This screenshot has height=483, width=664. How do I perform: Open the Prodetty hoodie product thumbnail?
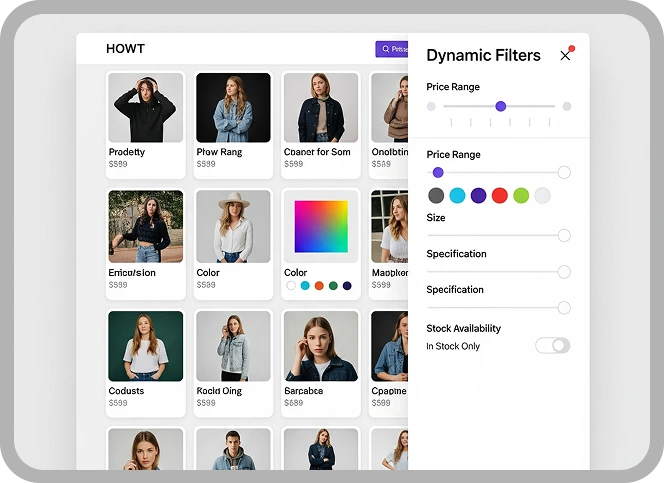tap(146, 108)
